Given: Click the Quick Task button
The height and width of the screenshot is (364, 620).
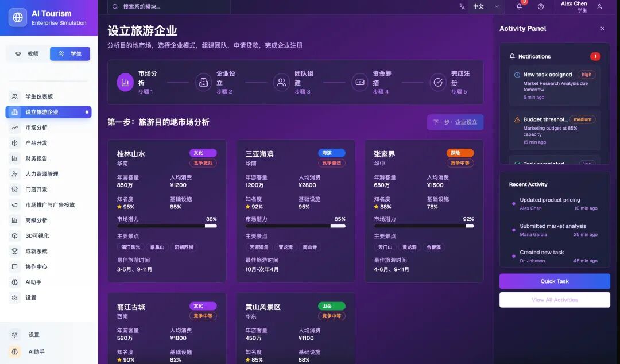Looking at the screenshot, I should coord(555,281).
